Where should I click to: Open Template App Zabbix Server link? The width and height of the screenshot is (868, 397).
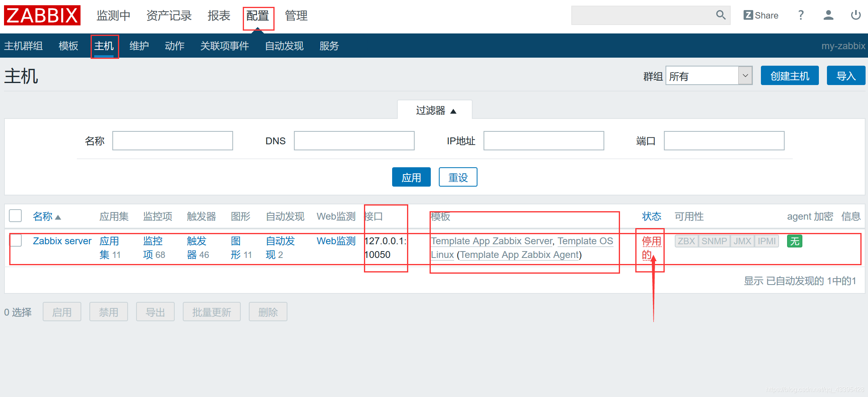(492, 241)
